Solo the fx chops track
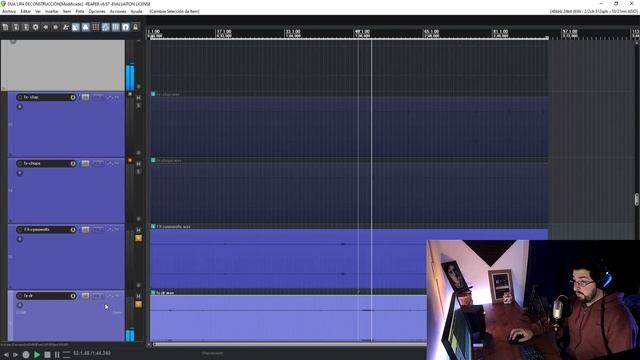 click(138, 171)
